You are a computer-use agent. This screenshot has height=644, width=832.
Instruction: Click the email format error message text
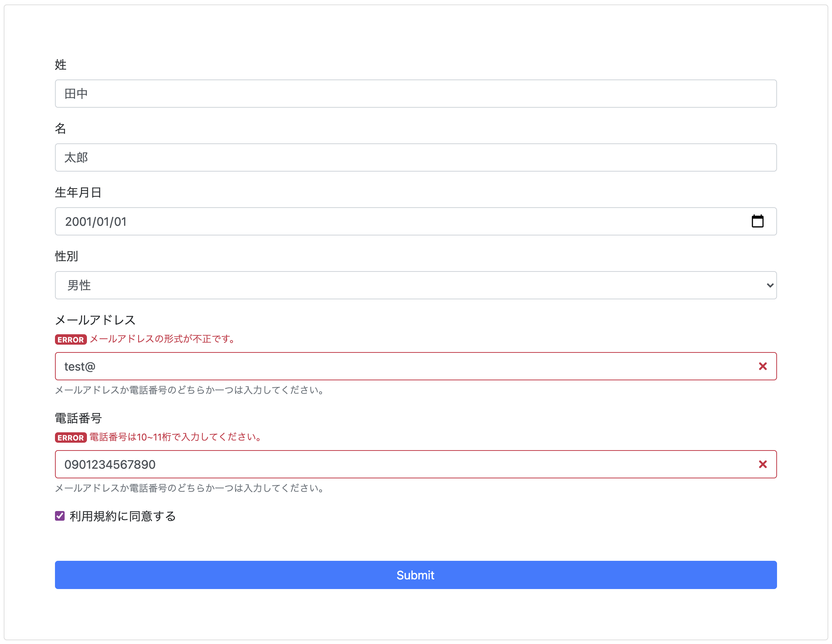[162, 339]
